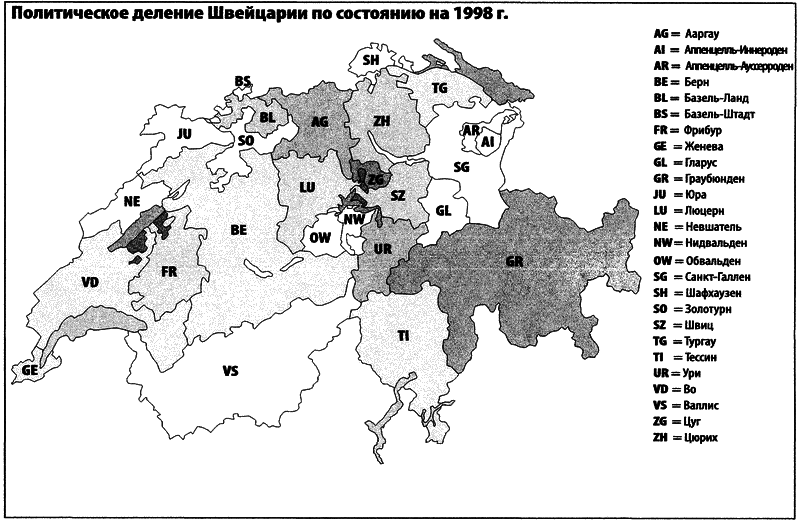Select legend entry 'GE = Женева'

point(688,146)
